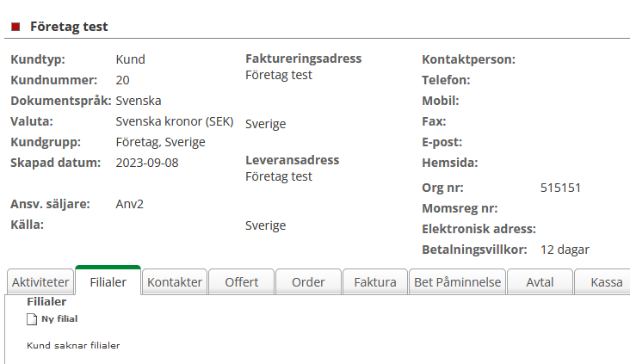Screen dimensions: 630x364
Task: Open the Aktiviteter tab
Action: click(40, 282)
